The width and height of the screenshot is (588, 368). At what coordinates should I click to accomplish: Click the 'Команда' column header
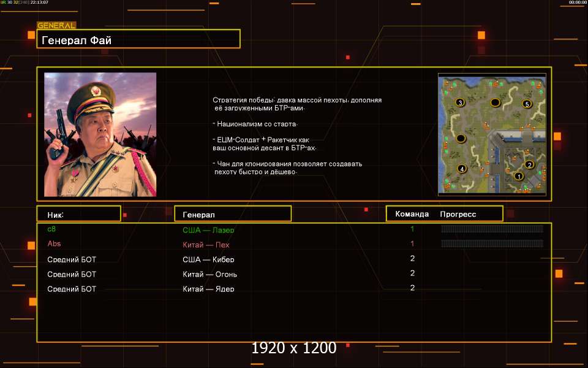point(412,214)
